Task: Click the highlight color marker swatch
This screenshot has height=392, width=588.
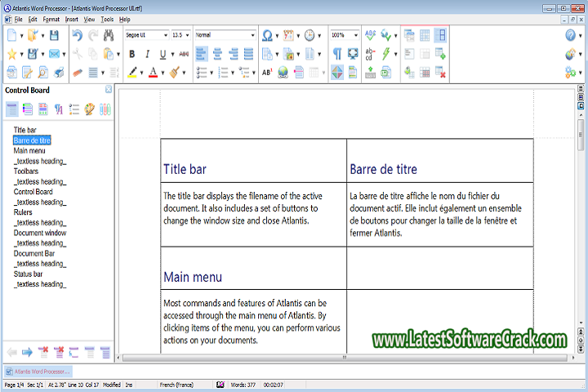Action: click(x=132, y=72)
